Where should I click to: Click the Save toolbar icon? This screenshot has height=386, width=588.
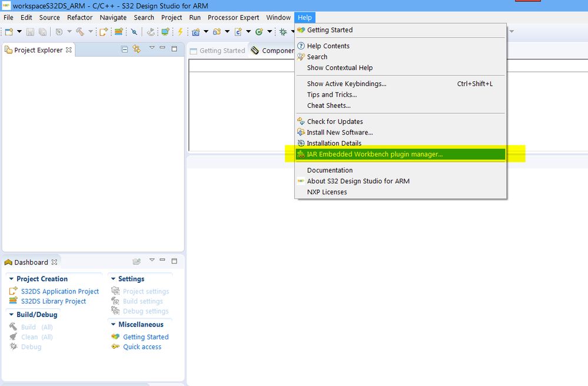click(x=31, y=32)
